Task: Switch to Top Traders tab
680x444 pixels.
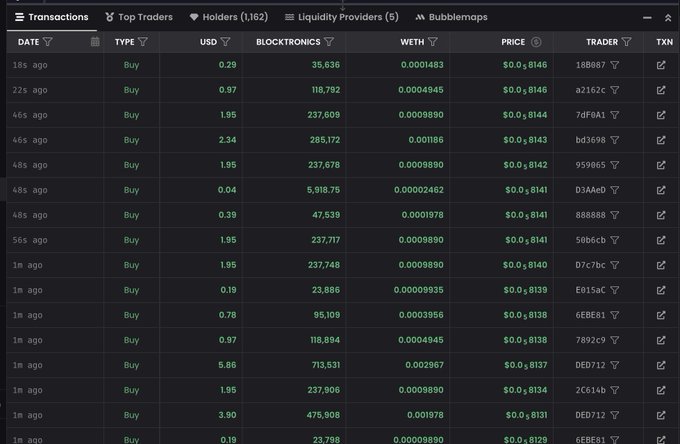Action: (139, 17)
